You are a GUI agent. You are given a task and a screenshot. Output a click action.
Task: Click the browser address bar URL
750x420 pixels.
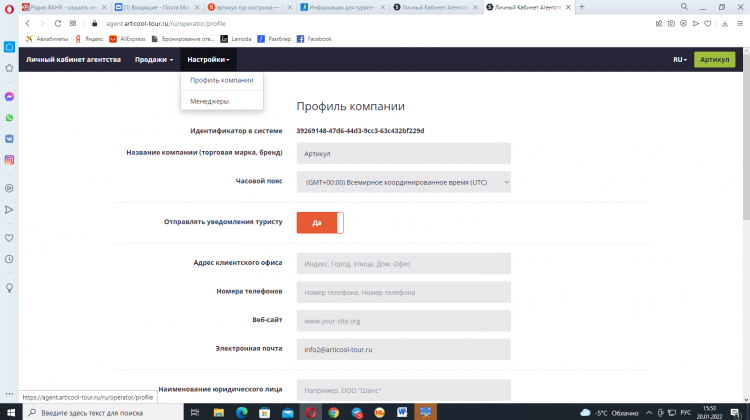[x=165, y=23]
